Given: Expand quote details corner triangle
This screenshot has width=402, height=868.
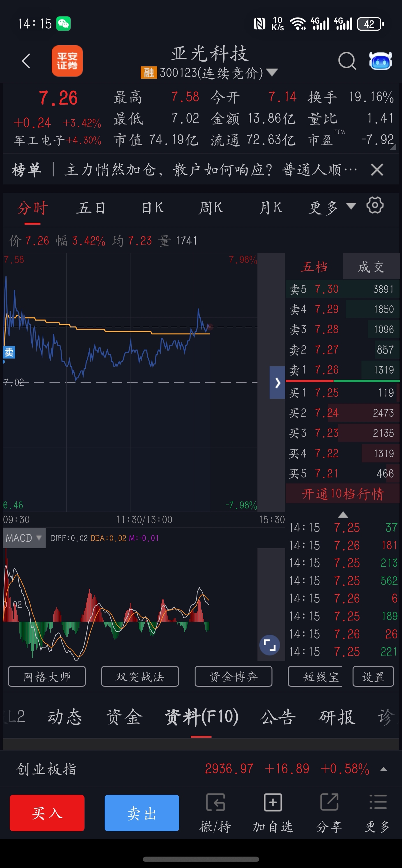Looking at the screenshot, I should pos(393,146).
